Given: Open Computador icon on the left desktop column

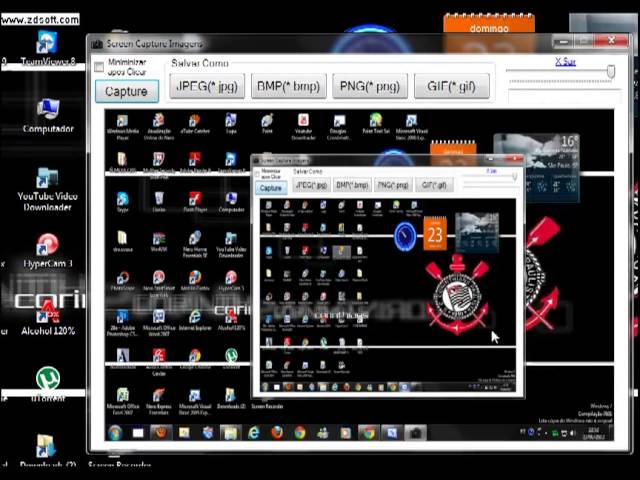Looking at the screenshot, I should click(x=48, y=116).
